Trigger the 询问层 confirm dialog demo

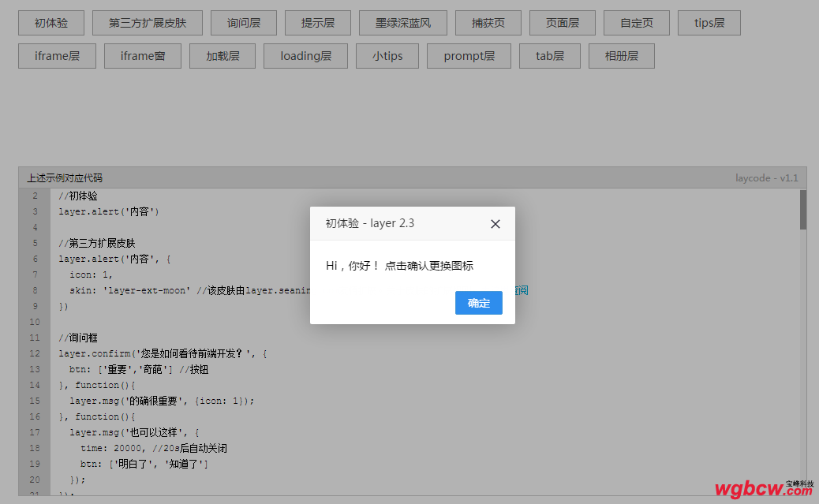point(243,23)
